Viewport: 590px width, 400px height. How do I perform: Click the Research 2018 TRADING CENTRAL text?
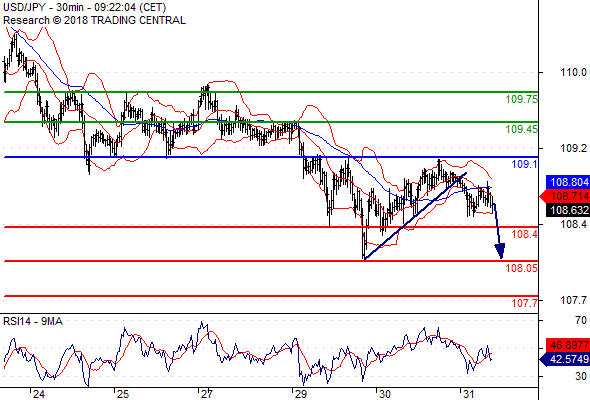click(94, 20)
